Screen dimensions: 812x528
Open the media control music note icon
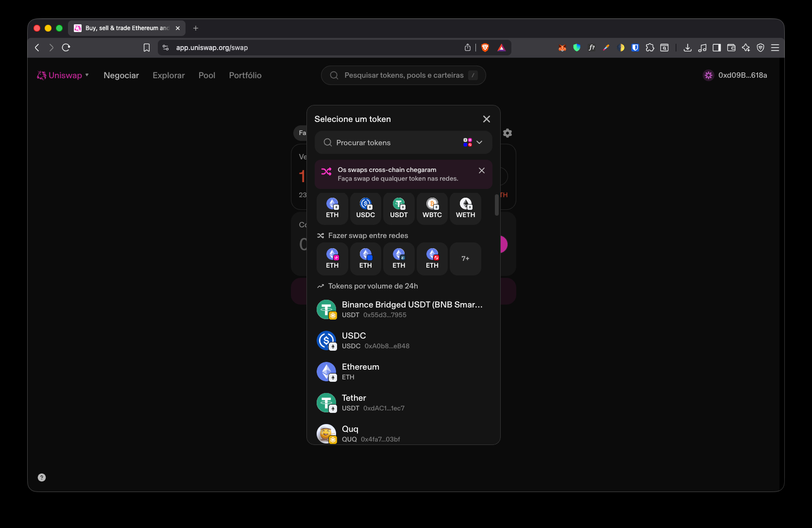click(702, 48)
